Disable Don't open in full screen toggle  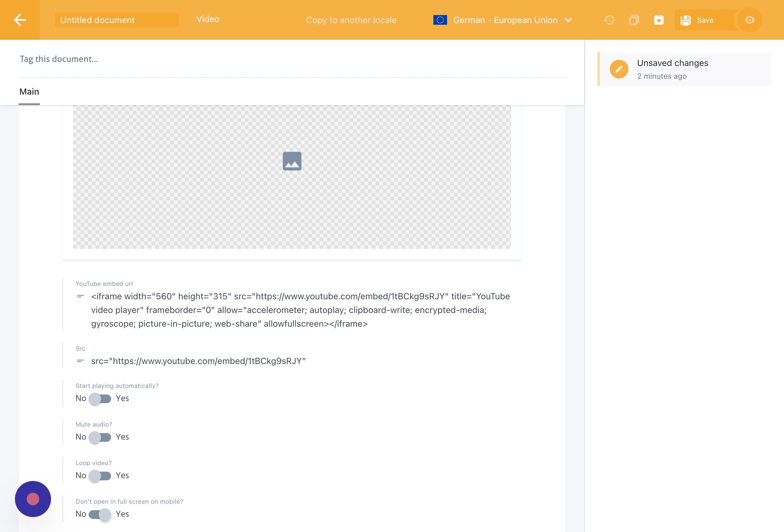[x=100, y=514]
